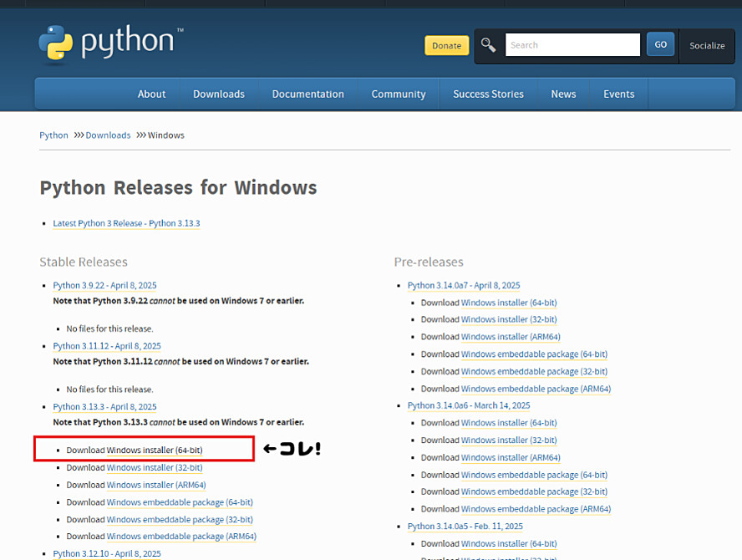The height and width of the screenshot is (560, 742).
Task: Click note 'Python 3.11.12 cannot be used' text
Action: 180,362
